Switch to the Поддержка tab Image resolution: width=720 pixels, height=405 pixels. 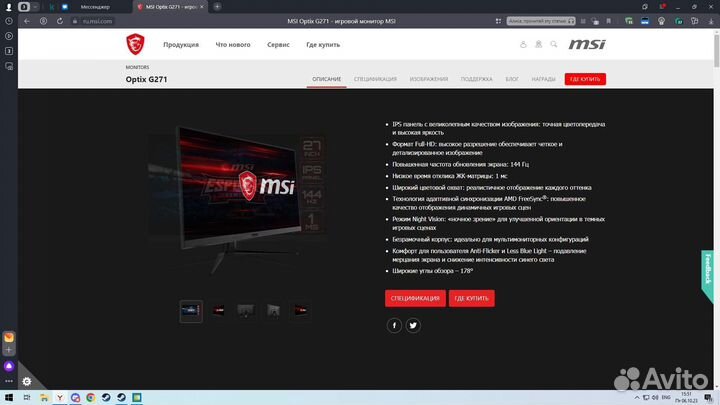pos(476,79)
